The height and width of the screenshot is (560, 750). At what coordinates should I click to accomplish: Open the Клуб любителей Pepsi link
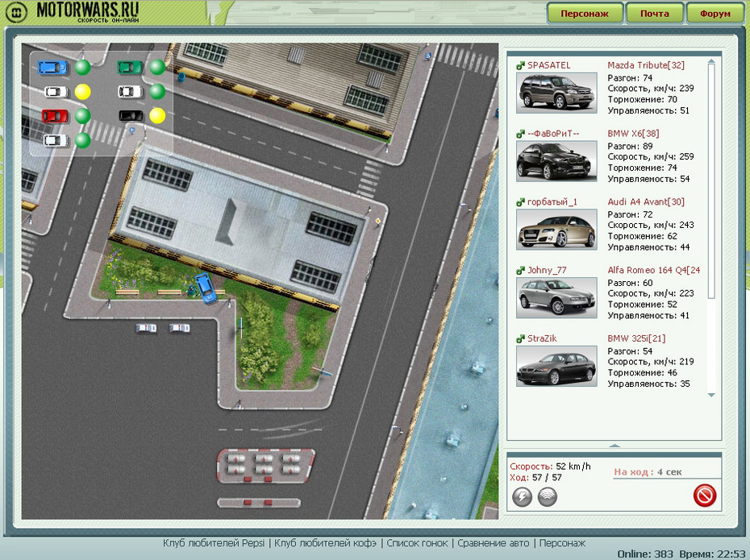point(214,543)
